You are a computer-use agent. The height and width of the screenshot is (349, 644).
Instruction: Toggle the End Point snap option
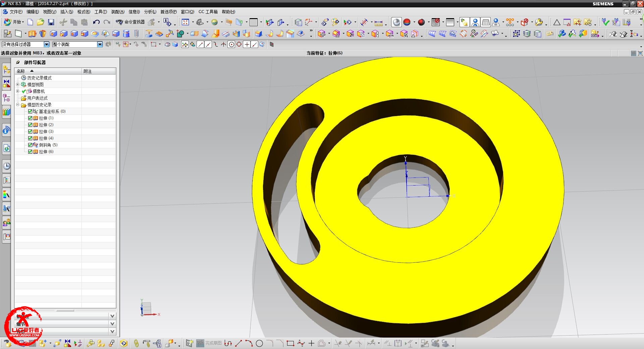(200, 44)
